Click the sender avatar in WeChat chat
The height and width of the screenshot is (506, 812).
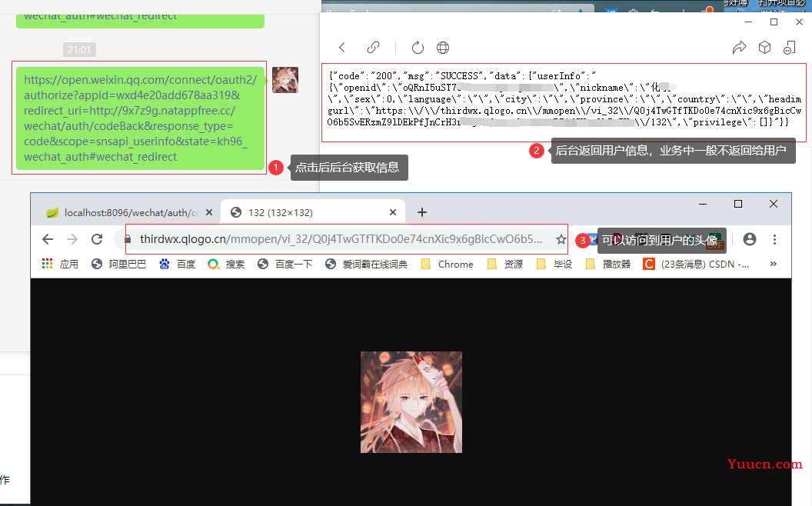(285, 80)
